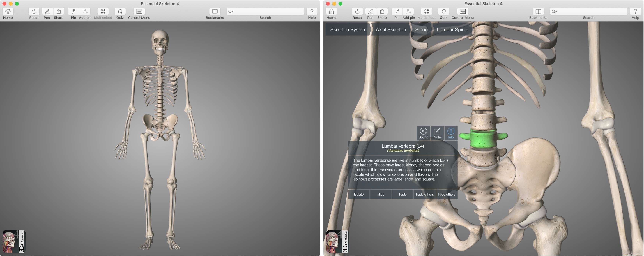Open search dropdown magnifier in right window
This screenshot has width=644, height=256.
pyautogui.click(x=554, y=11)
